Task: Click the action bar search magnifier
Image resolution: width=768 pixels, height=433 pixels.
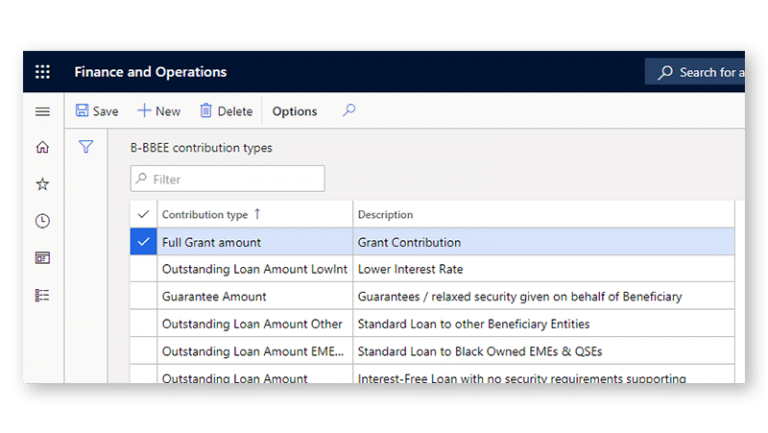Action: point(349,111)
